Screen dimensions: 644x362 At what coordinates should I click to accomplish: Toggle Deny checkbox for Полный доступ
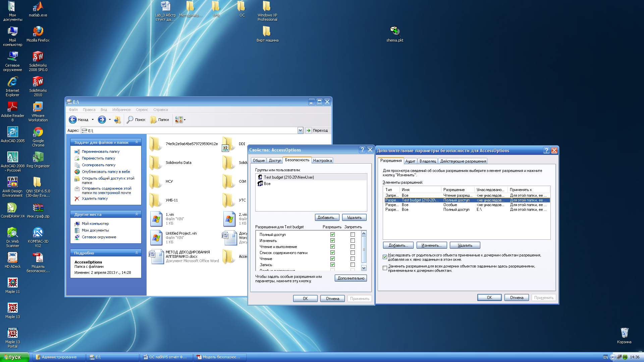pos(353,235)
